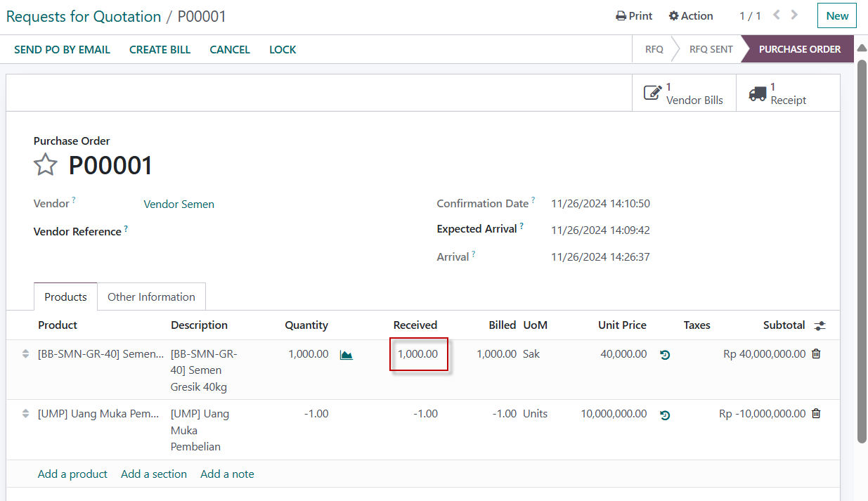Viewport: 868px width, 501px height.
Task: Open forecast chart icon for Semen row
Action: point(346,354)
